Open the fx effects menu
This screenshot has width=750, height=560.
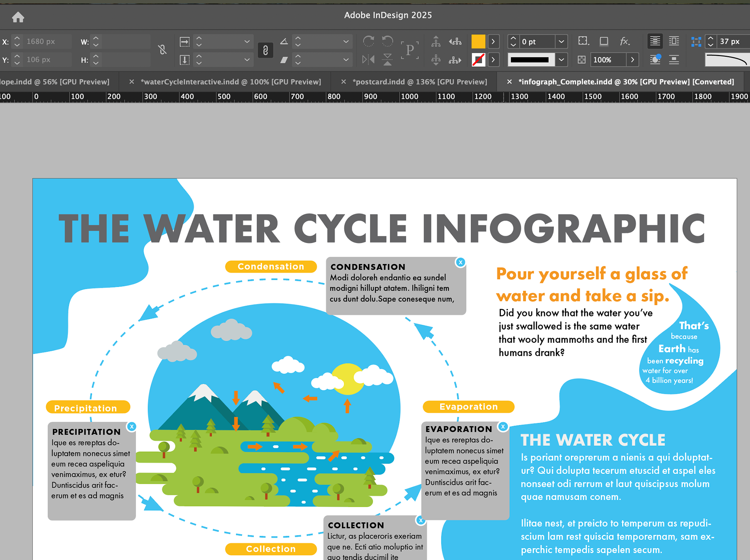click(625, 41)
